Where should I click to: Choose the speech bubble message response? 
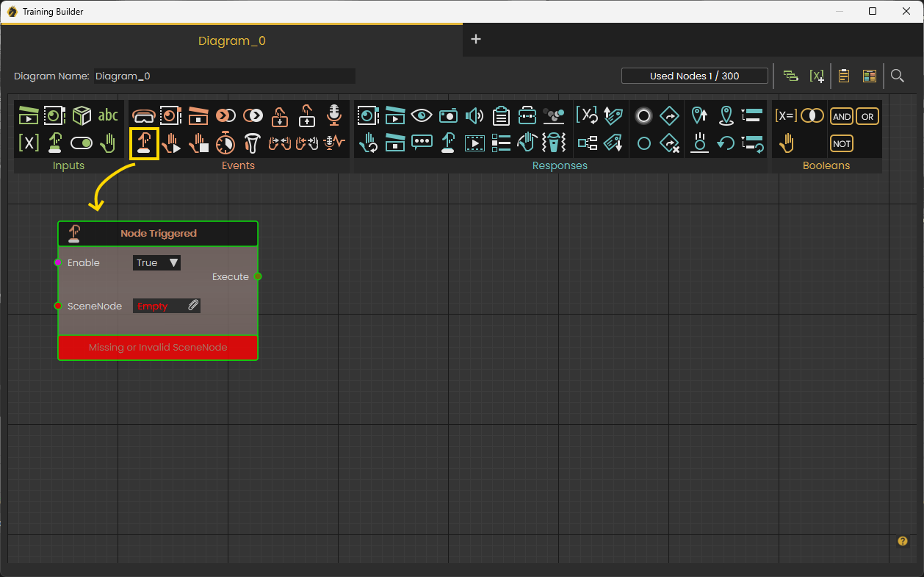coord(422,143)
